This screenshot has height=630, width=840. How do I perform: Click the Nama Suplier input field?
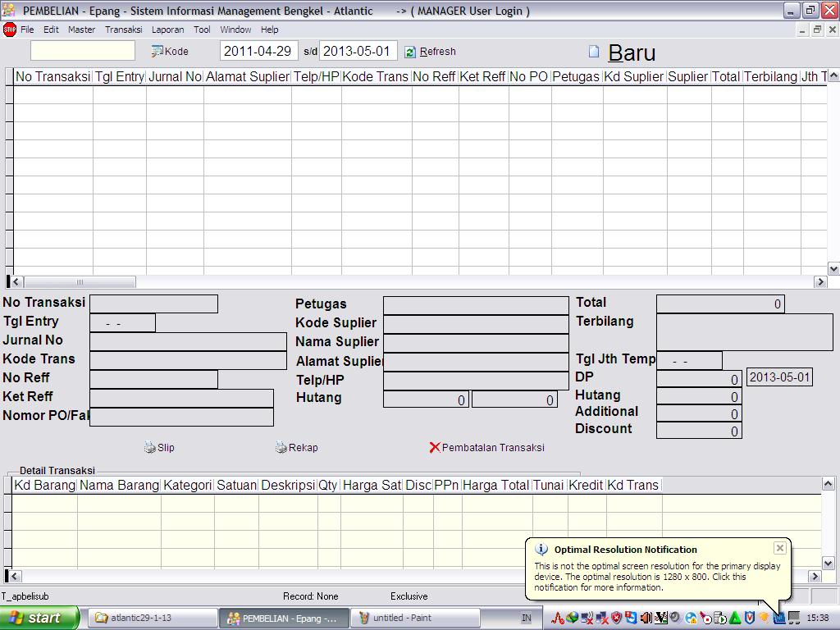pyautogui.click(x=475, y=343)
